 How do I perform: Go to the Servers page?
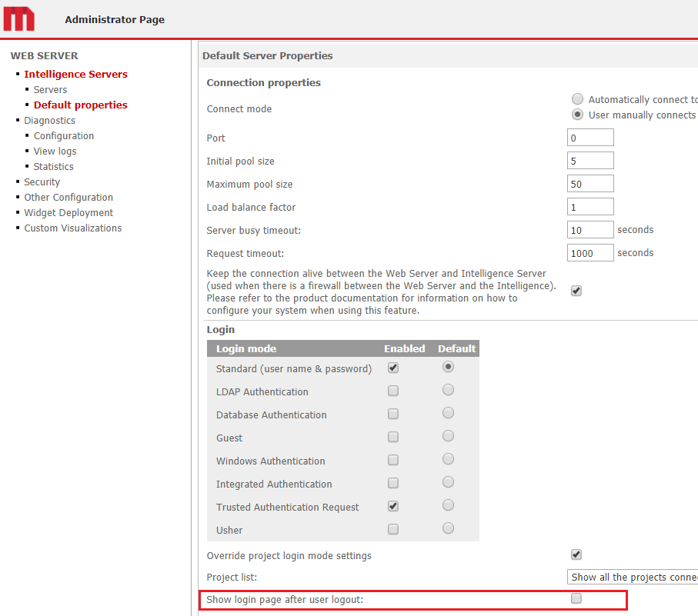pyautogui.click(x=50, y=89)
